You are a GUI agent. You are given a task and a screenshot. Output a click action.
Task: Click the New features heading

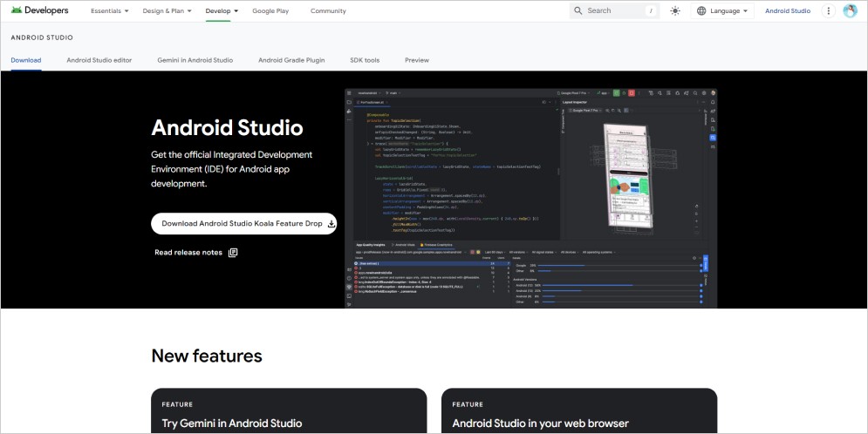[207, 356]
